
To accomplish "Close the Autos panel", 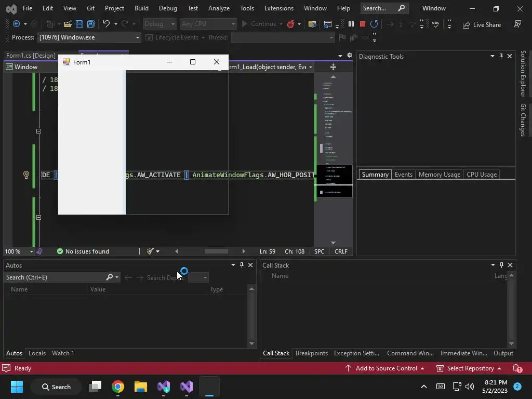I will tap(250, 265).
